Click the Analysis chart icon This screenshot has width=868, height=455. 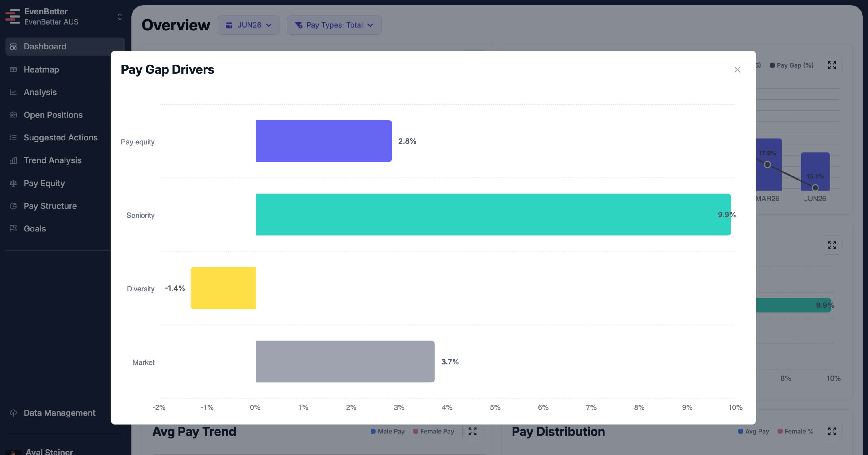pyautogui.click(x=14, y=92)
